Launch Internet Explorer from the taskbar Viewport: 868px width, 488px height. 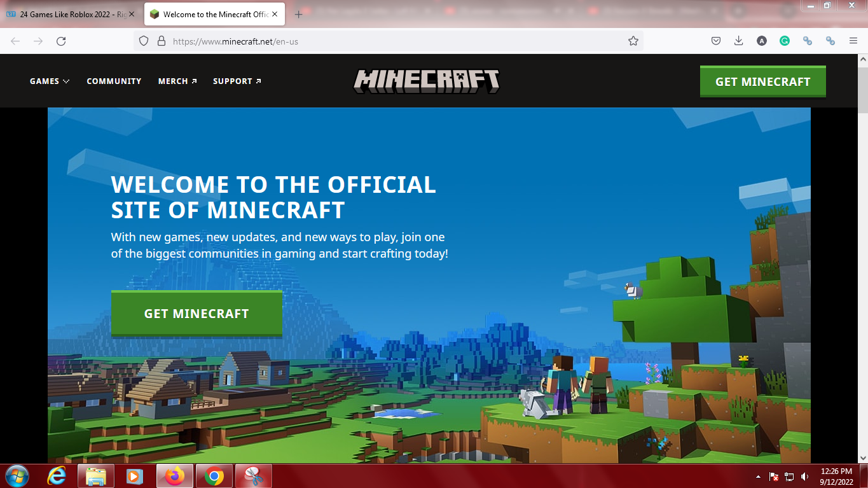click(58, 476)
